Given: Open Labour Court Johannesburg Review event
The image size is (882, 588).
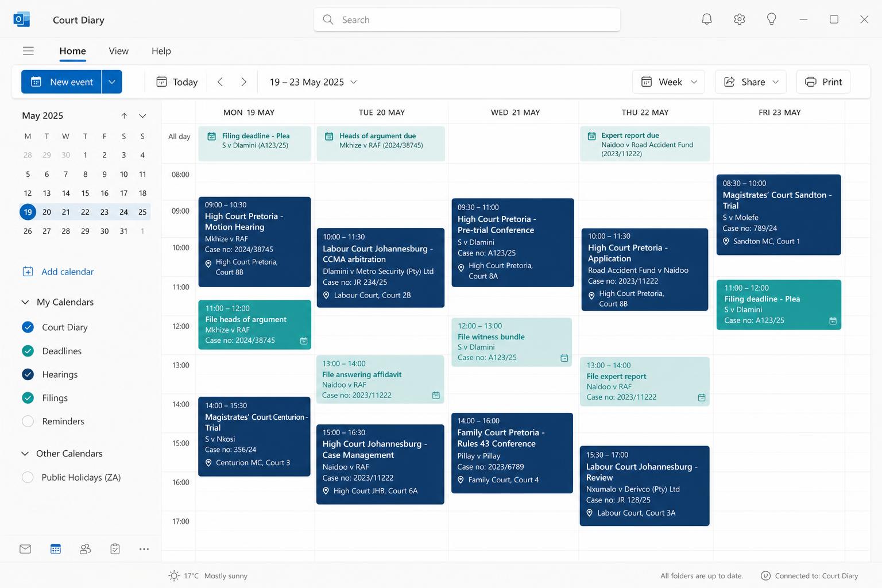Looking at the screenshot, I should click(645, 486).
